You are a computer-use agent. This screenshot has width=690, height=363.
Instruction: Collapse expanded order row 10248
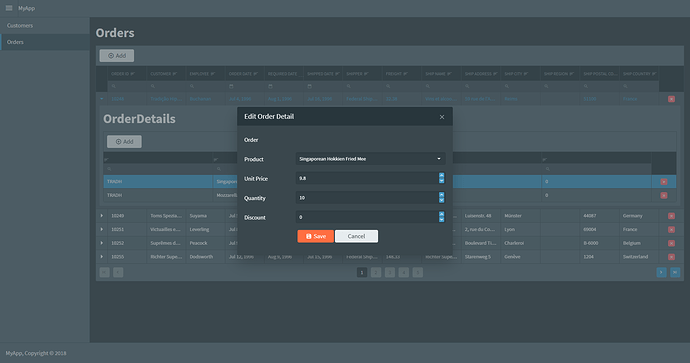click(x=102, y=99)
